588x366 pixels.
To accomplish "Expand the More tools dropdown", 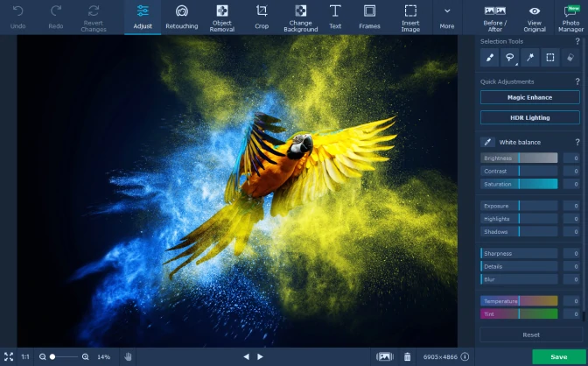I will tap(447, 18).
